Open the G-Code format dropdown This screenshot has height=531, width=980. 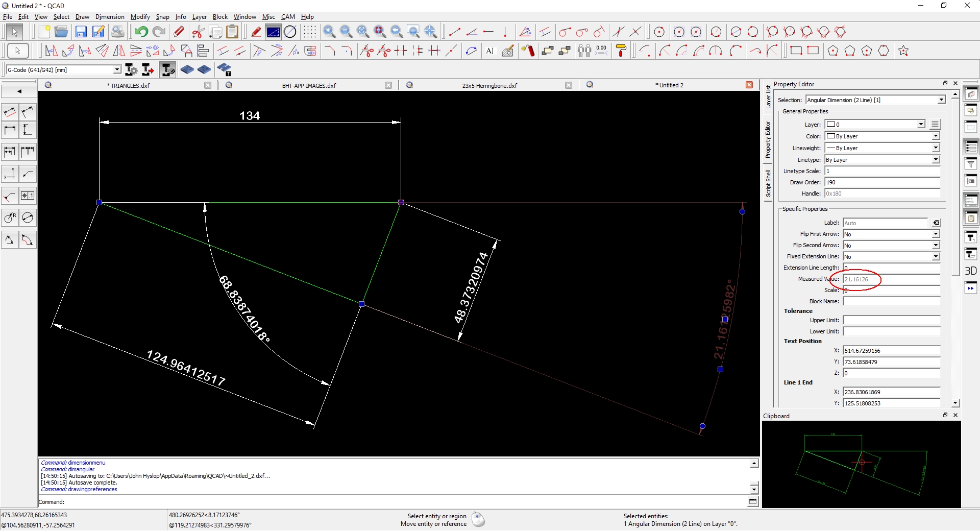[x=117, y=69]
